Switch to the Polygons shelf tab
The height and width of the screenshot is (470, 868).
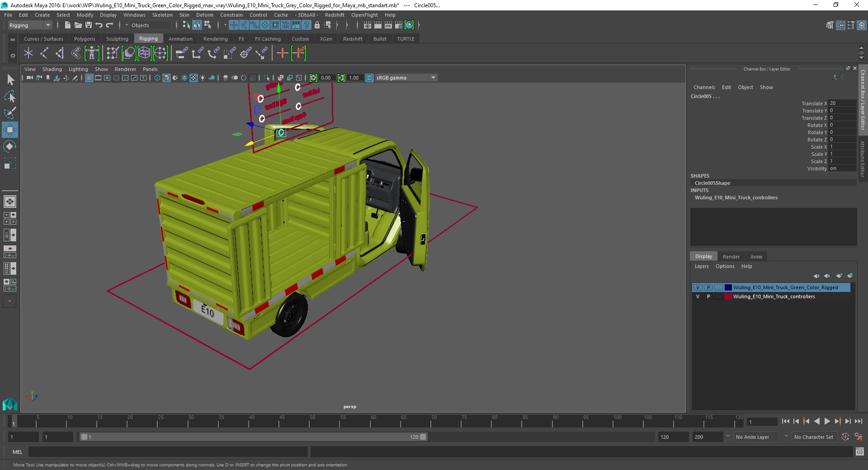point(85,39)
